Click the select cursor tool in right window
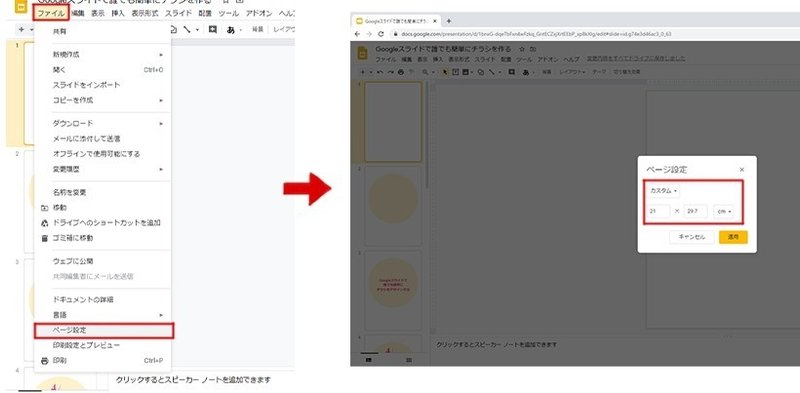This screenshot has height=393, width=800. tap(445, 72)
